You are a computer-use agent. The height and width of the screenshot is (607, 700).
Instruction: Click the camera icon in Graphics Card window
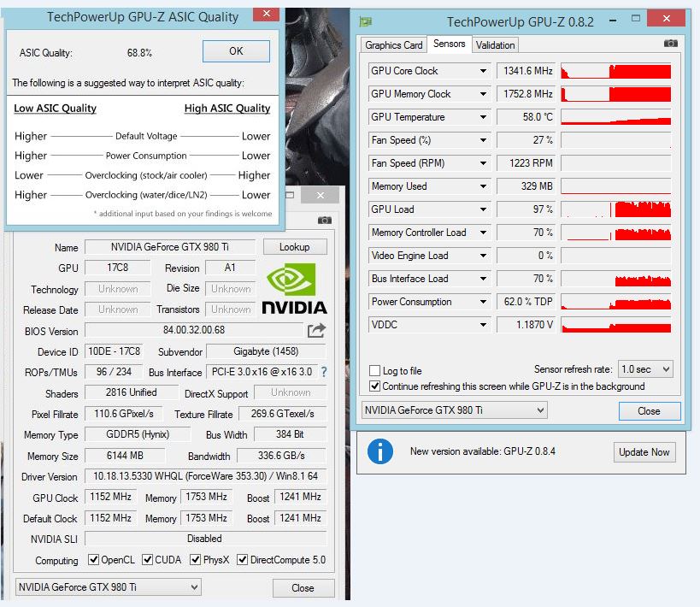(x=325, y=221)
